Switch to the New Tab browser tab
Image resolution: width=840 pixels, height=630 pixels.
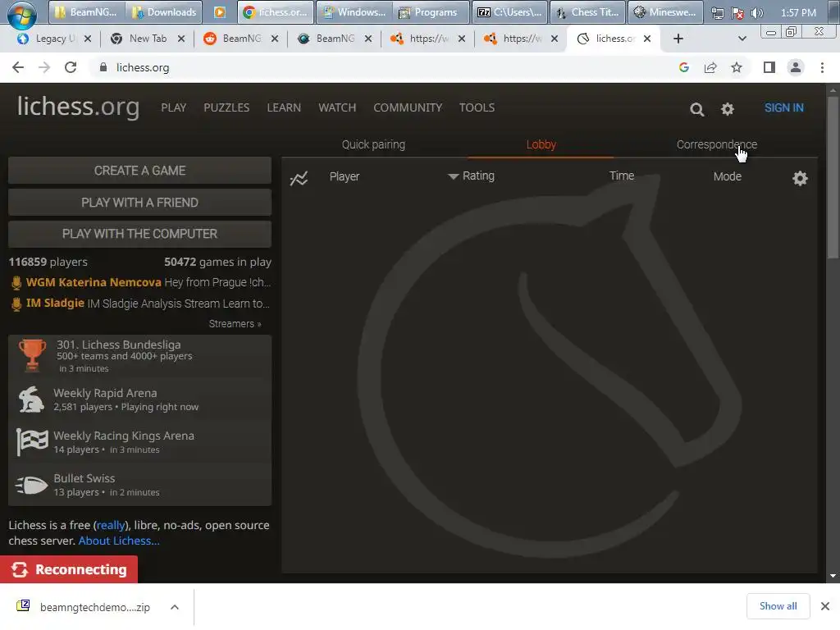tap(148, 39)
